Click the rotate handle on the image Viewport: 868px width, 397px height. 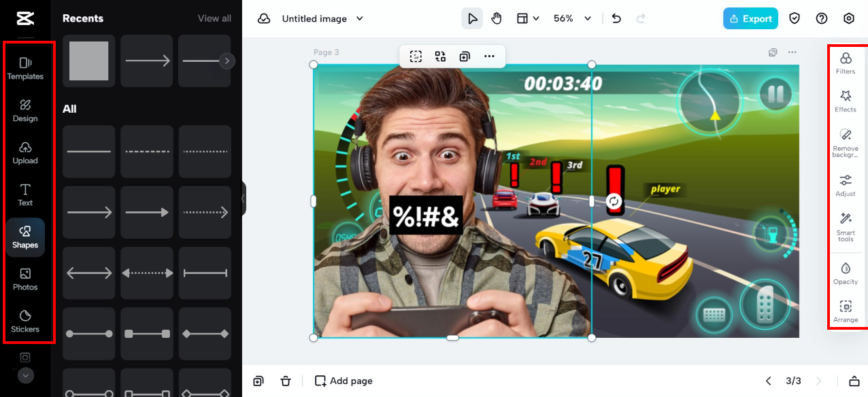pyautogui.click(x=614, y=201)
